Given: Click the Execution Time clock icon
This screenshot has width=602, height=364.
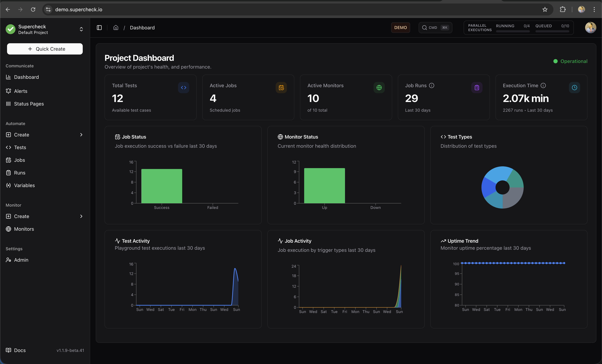Looking at the screenshot, I should click(574, 88).
